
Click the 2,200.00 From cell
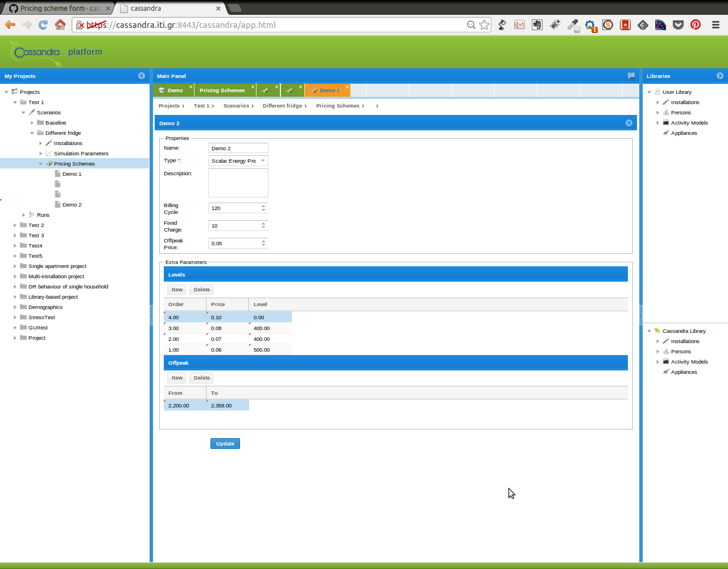point(185,406)
